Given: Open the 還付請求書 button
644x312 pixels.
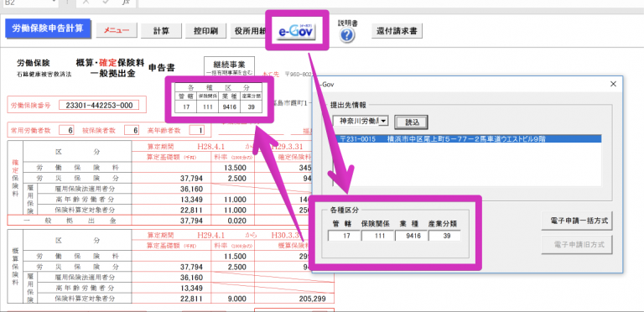Looking at the screenshot, I should [397, 31].
